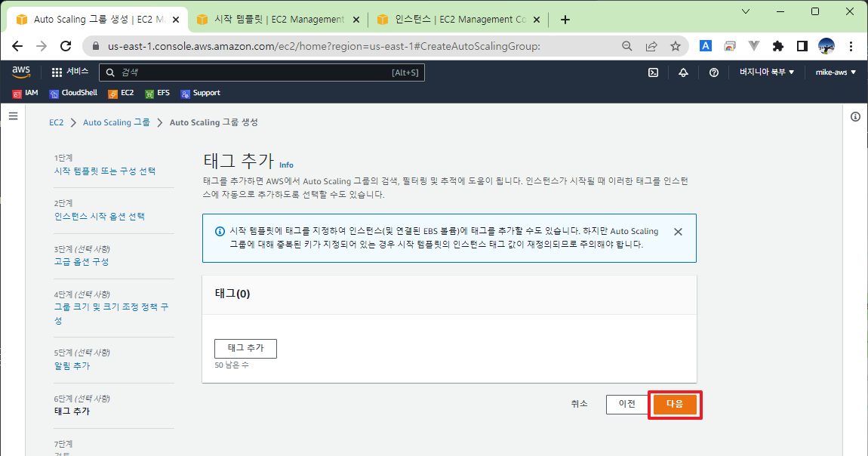Go to step 5 알림 추가

72,366
